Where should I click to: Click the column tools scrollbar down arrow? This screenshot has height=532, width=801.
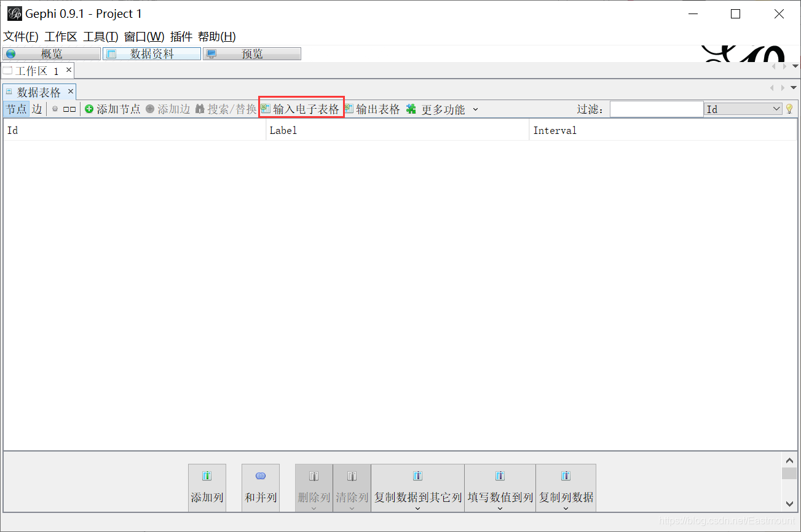click(x=790, y=504)
